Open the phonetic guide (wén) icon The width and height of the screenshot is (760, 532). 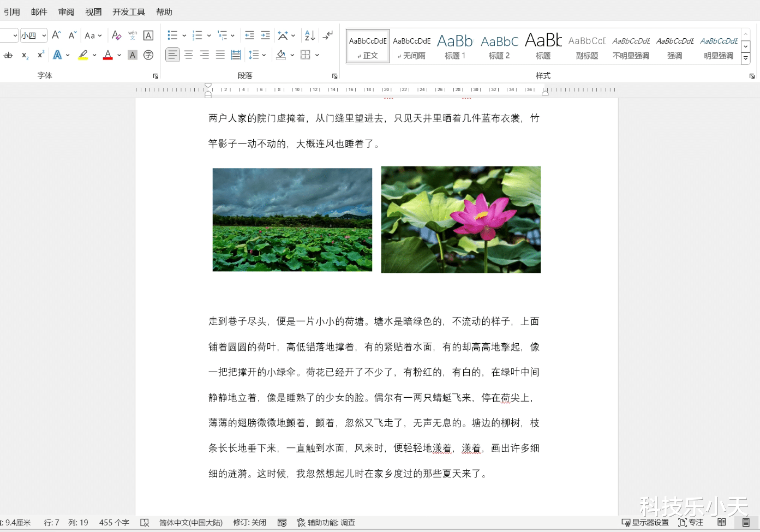click(133, 35)
